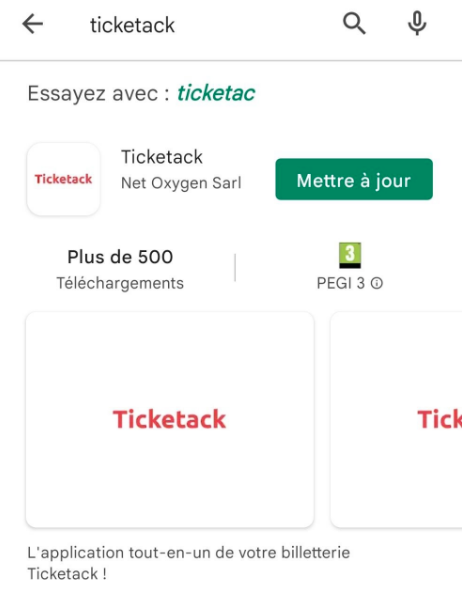Tap the "PEGI 3" text label
This screenshot has height=601, width=462.
pos(340,283)
